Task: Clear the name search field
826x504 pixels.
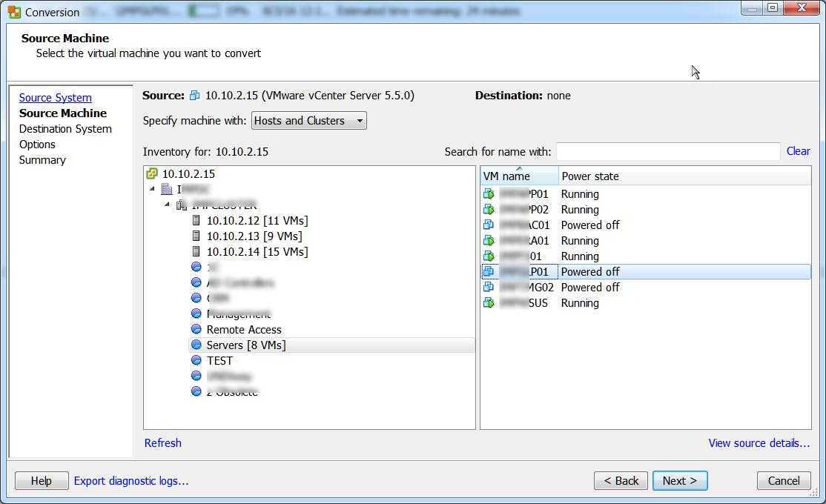Action: point(798,151)
